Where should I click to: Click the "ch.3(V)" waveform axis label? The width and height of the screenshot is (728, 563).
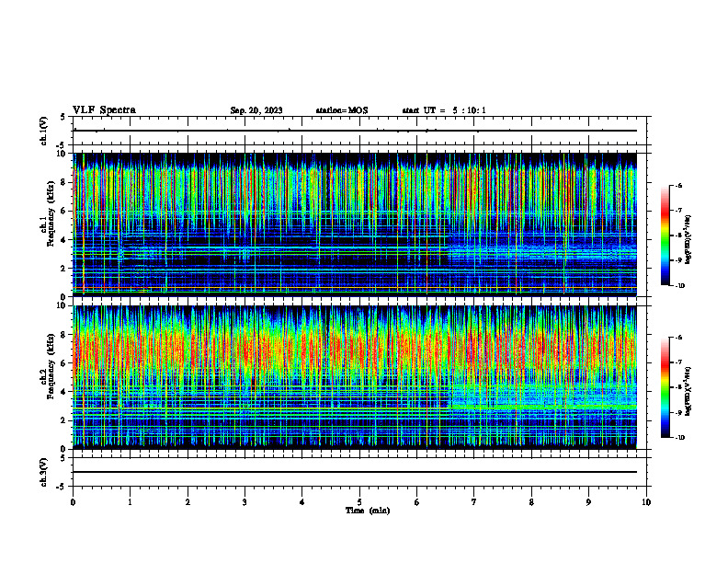pos(43,473)
